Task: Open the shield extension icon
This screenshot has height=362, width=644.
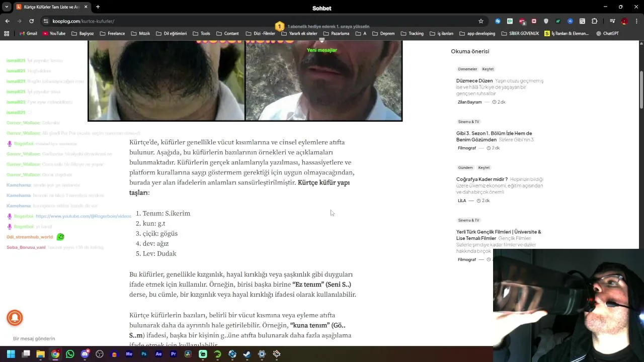Action: pyautogui.click(x=546, y=21)
